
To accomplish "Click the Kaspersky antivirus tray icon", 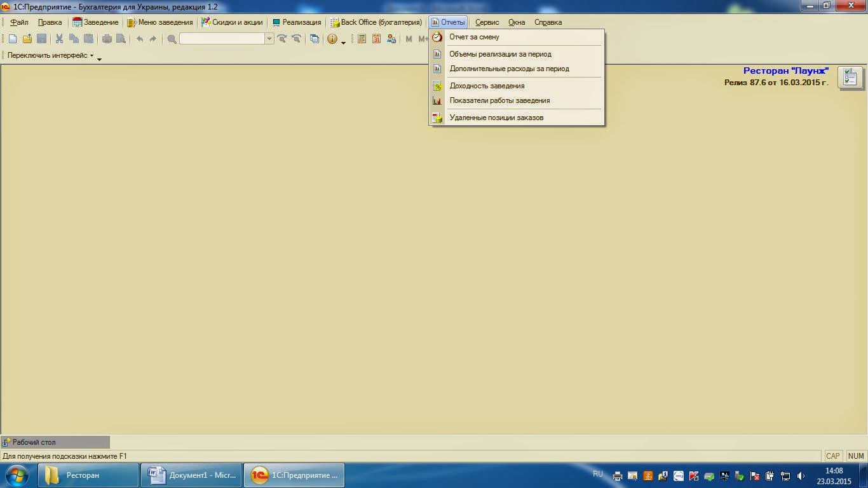I will click(694, 475).
